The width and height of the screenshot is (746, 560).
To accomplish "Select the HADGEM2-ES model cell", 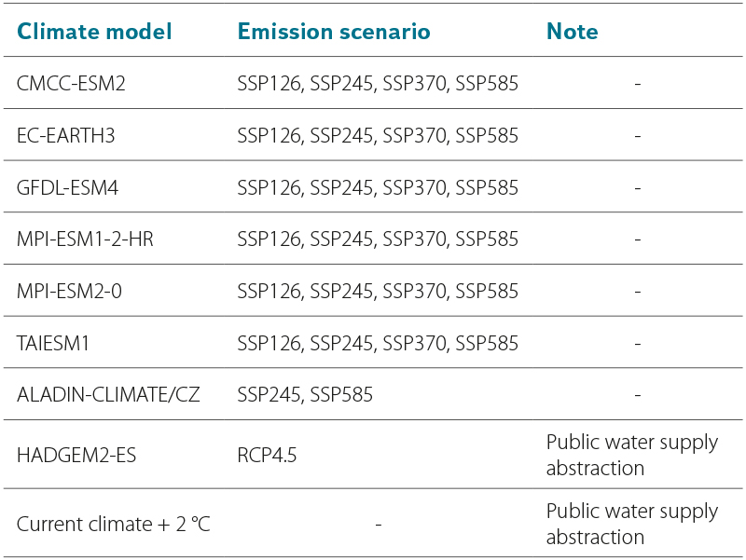I will (x=76, y=455).
